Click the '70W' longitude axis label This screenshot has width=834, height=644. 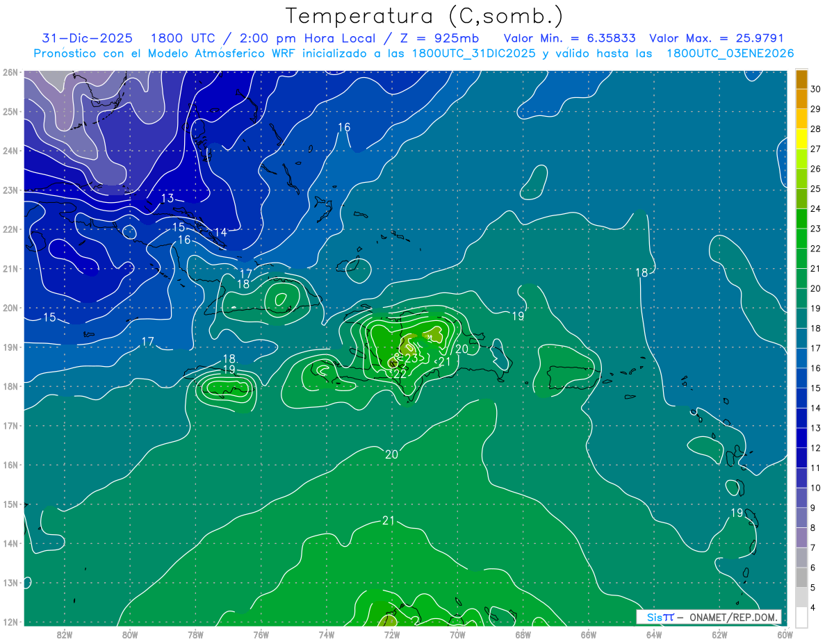pos(457,634)
